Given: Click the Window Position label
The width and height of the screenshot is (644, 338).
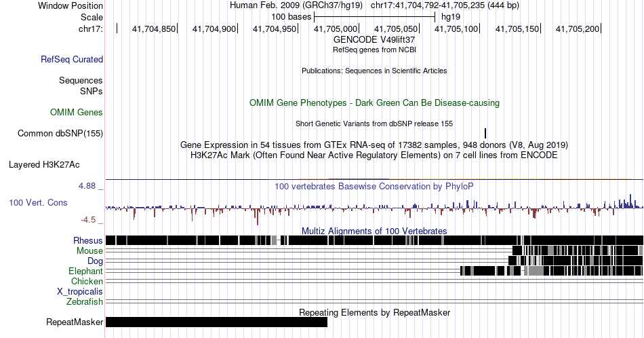Looking at the screenshot, I should (x=71, y=5).
